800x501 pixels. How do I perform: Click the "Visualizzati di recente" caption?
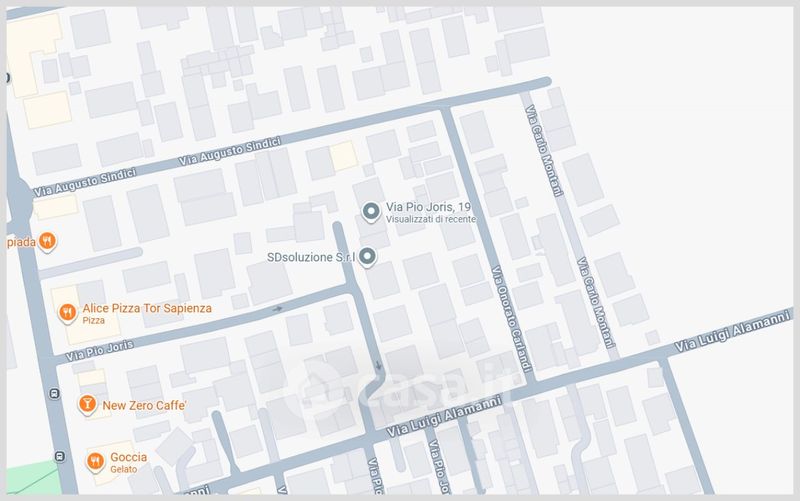pyautogui.click(x=431, y=219)
